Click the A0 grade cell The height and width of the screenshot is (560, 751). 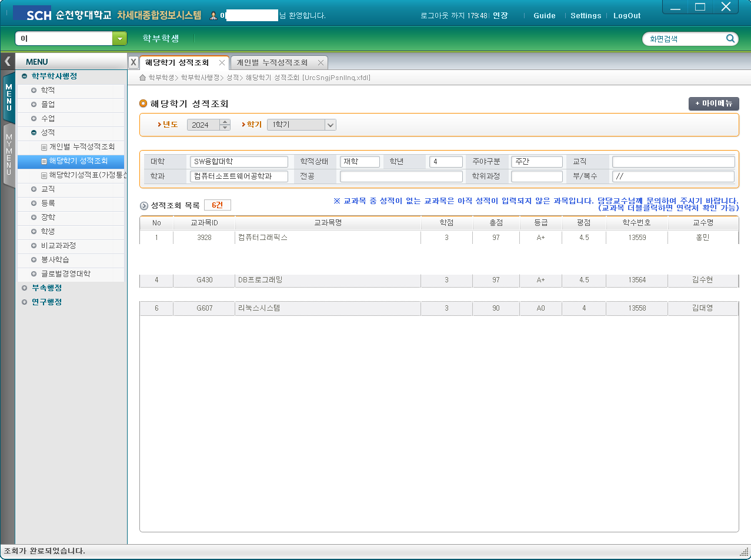point(541,308)
